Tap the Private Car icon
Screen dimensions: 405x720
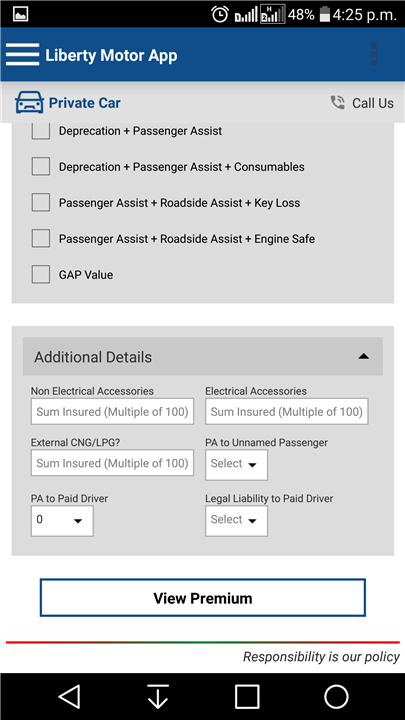click(x=29, y=102)
